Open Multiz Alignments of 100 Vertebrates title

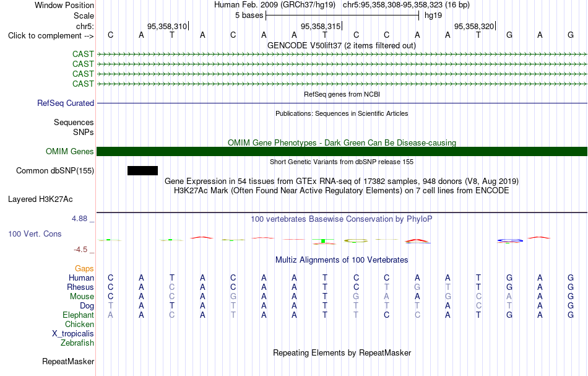pyautogui.click(x=342, y=260)
